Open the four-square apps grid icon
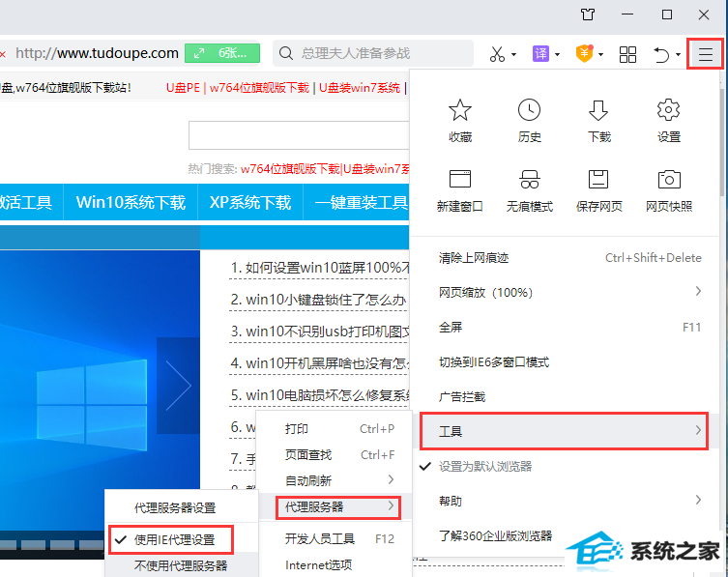The image size is (728, 577). coord(627,54)
